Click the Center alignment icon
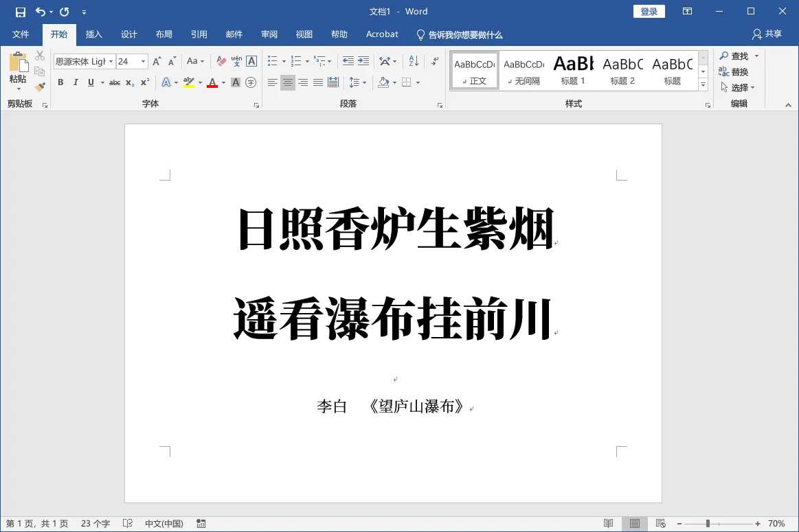 tap(288, 83)
